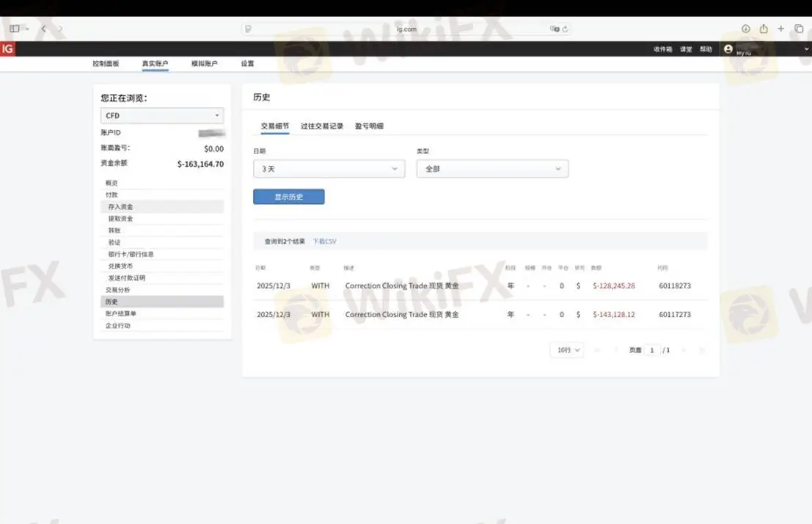Click the Safari translate icon in address bar
This screenshot has width=812, height=524.
(x=554, y=29)
